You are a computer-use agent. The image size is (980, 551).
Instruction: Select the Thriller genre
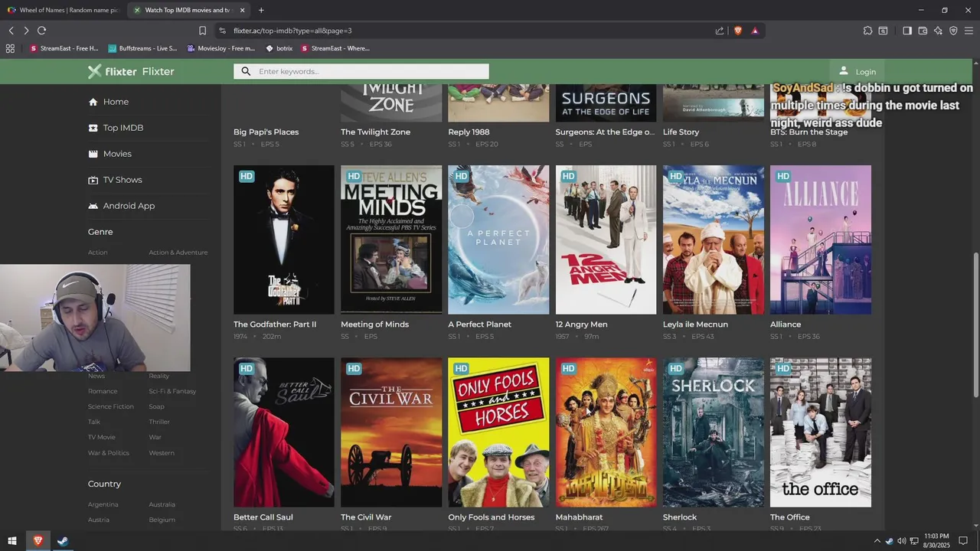(159, 422)
